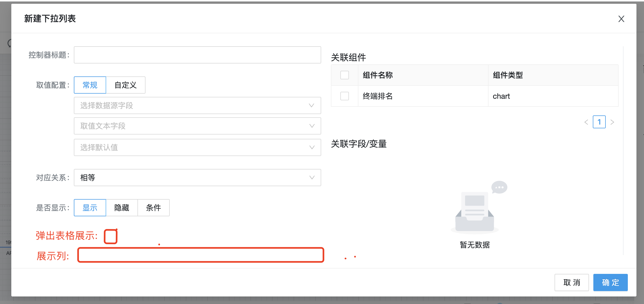Click the pagination next-page arrow
This screenshot has height=304, width=644.
(612, 122)
